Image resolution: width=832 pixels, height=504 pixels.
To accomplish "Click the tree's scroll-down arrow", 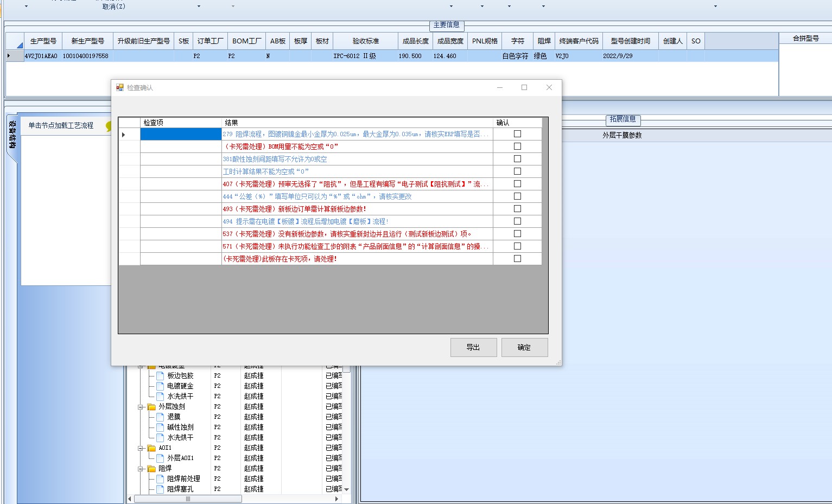I will tap(347, 489).
